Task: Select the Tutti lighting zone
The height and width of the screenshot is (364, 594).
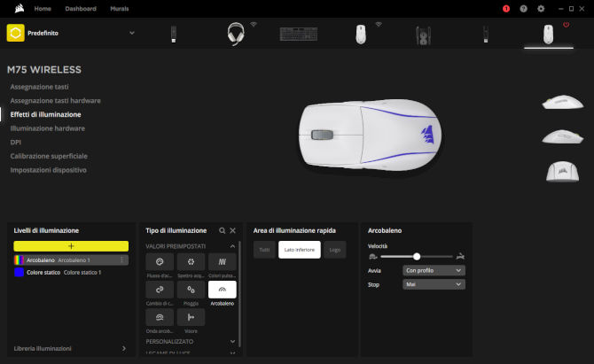Action: pos(264,250)
